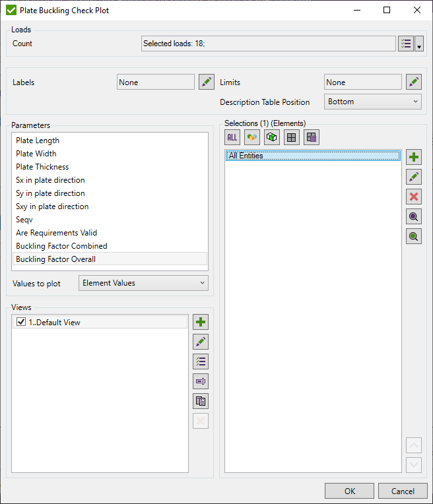
Task: Select Plate Thickness in Parameters list
Action: click(42, 167)
